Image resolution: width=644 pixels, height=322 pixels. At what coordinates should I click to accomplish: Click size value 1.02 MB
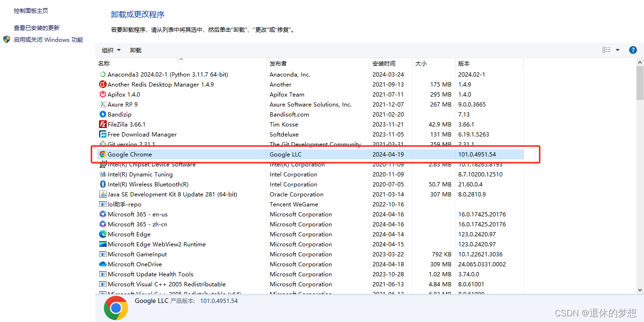click(440, 274)
